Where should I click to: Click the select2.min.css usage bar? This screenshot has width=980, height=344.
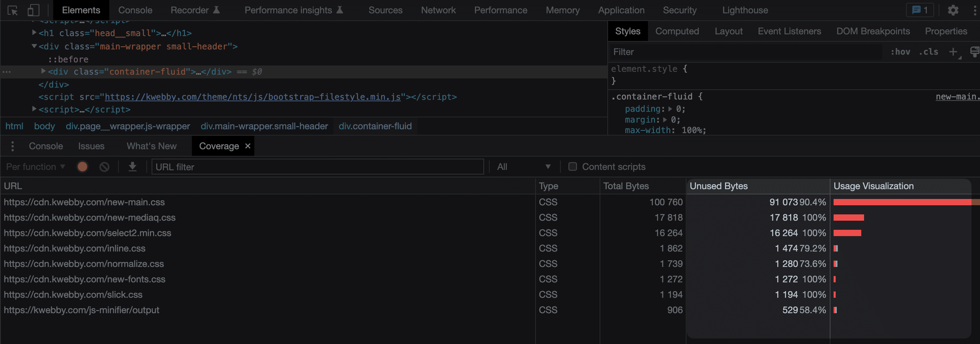pyautogui.click(x=847, y=233)
